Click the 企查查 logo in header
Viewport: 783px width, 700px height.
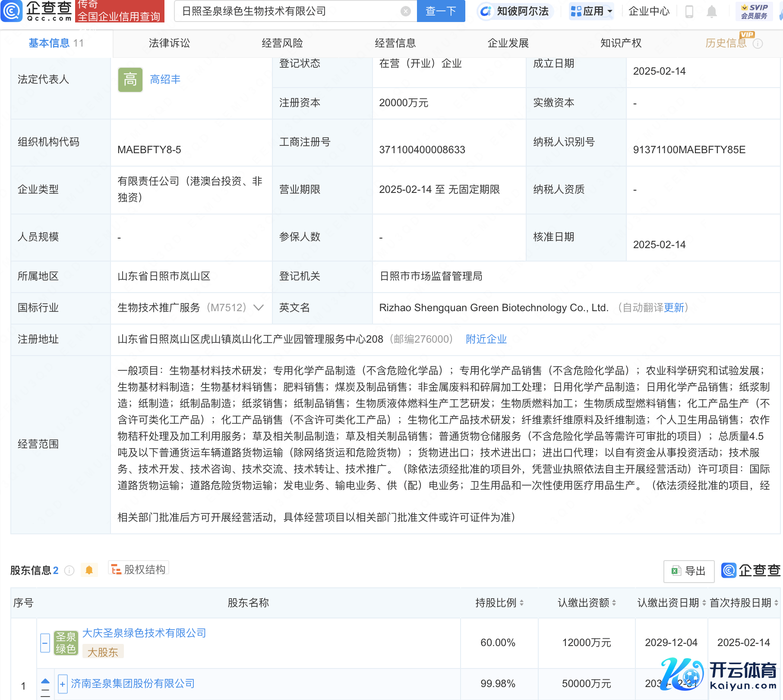point(37,11)
